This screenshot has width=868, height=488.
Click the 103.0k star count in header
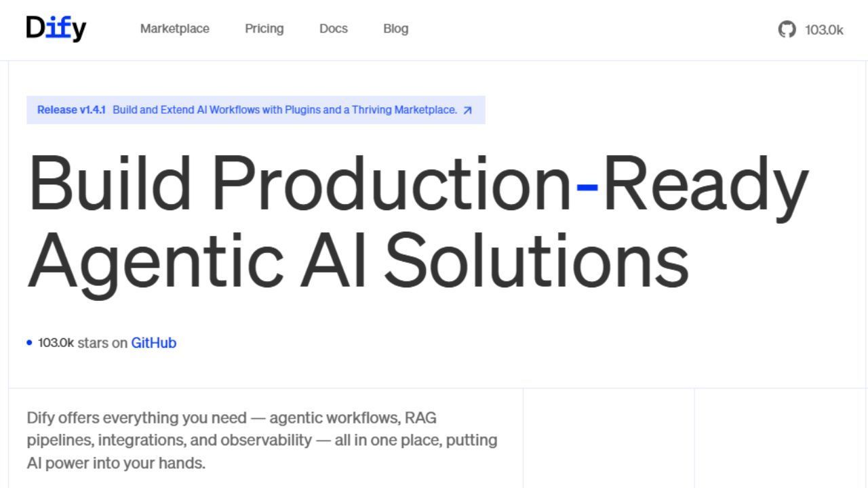point(824,30)
